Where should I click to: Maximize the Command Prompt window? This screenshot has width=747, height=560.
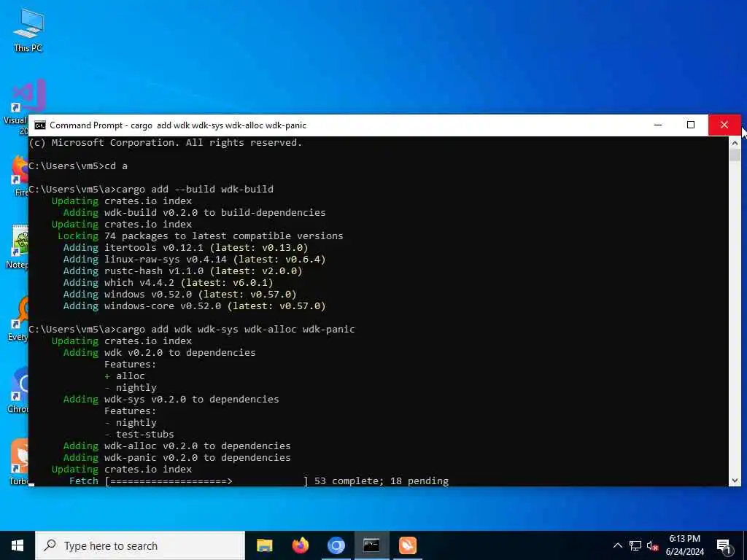pyautogui.click(x=691, y=125)
